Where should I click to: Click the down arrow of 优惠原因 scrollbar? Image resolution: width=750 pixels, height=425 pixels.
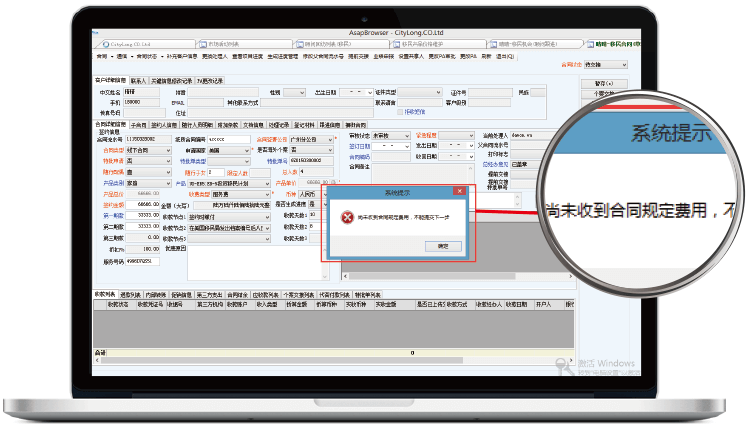(325, 277)
